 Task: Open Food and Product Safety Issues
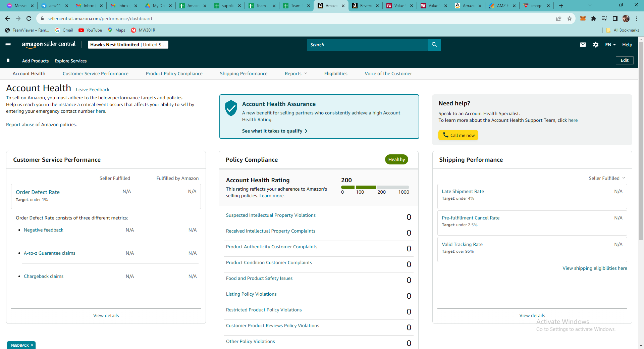(x=259, y=278)
